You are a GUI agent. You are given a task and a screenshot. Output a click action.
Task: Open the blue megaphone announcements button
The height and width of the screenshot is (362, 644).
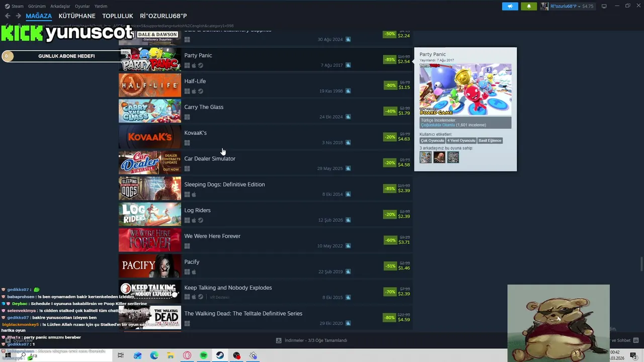pos(510,6)
